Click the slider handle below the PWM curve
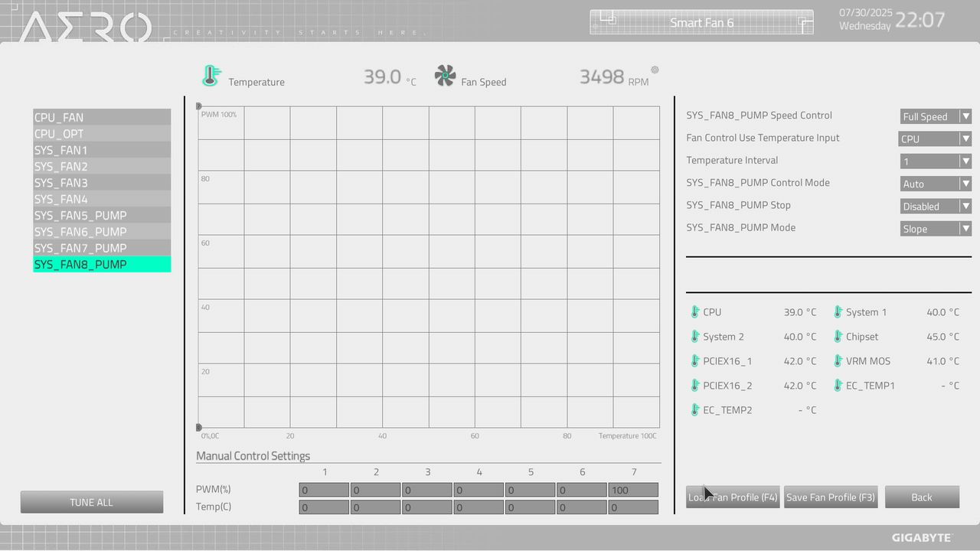 (x=198, y=426)
